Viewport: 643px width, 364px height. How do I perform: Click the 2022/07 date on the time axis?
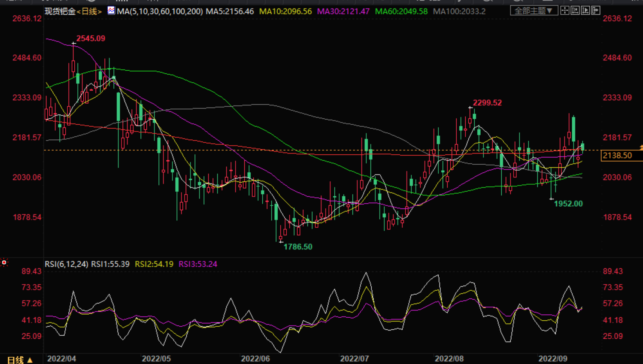tap(354, 358)
